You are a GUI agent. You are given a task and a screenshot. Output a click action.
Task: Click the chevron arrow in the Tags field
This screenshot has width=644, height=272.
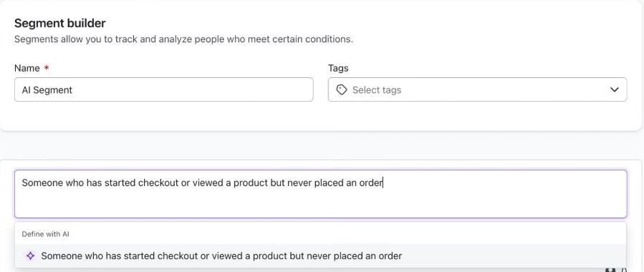(x=614, y=90)
